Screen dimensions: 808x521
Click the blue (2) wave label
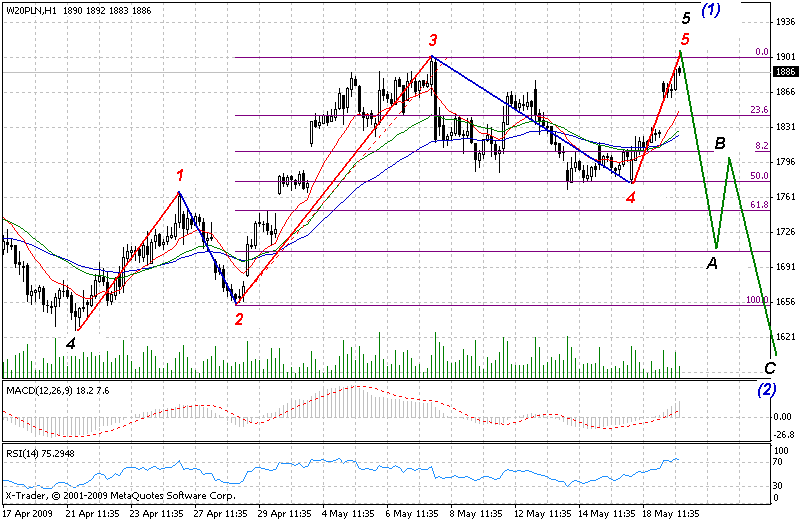click(x=766, y=390)
